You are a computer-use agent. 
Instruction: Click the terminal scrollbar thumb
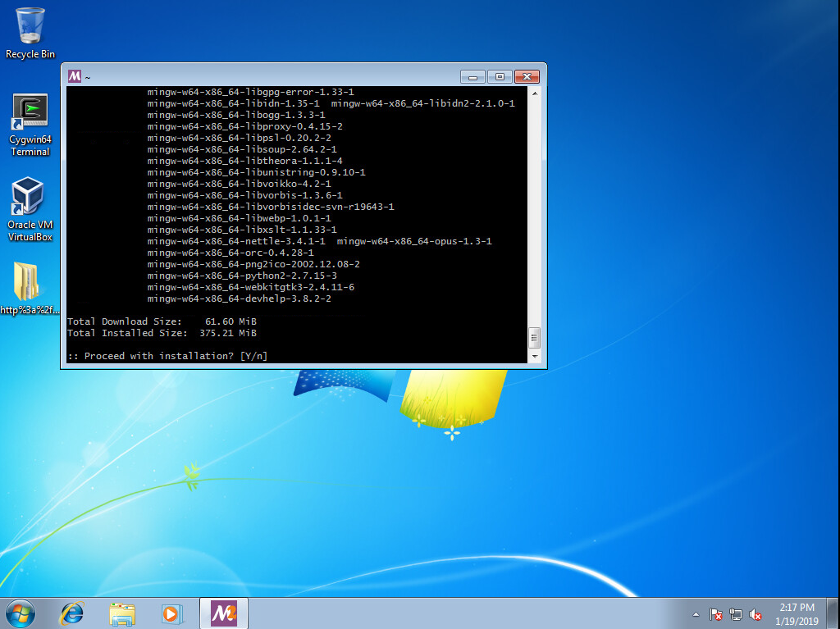[x=535, y=337]
